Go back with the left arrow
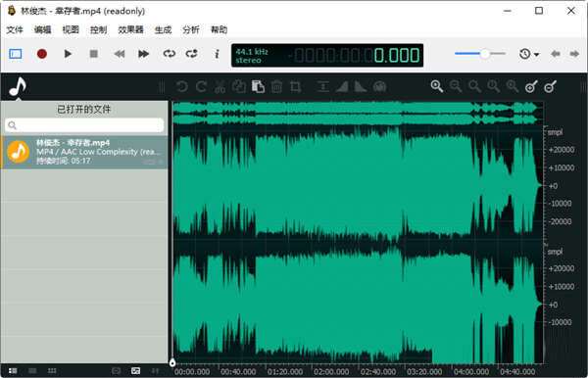 556,54
